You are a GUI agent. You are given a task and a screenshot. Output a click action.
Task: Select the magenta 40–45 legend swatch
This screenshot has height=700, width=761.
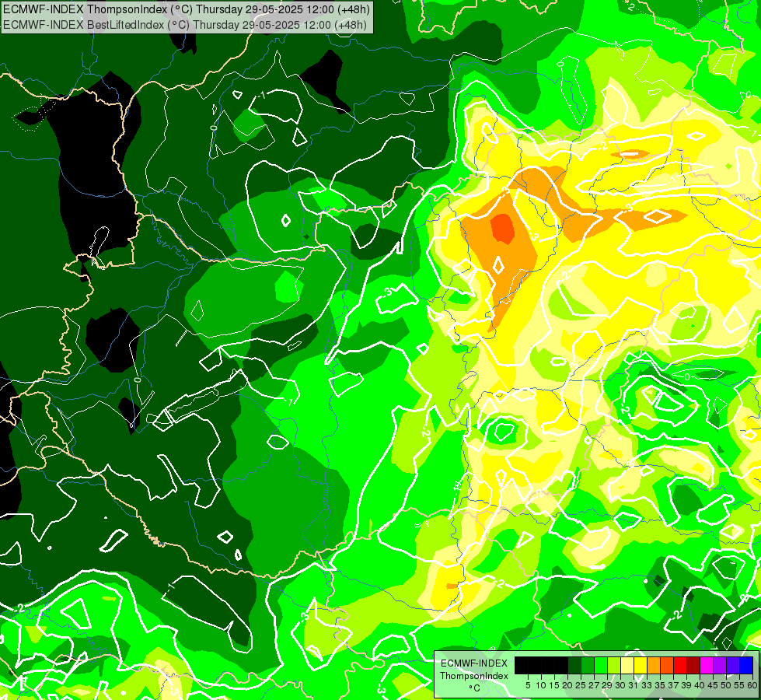(x=707, y=665)
